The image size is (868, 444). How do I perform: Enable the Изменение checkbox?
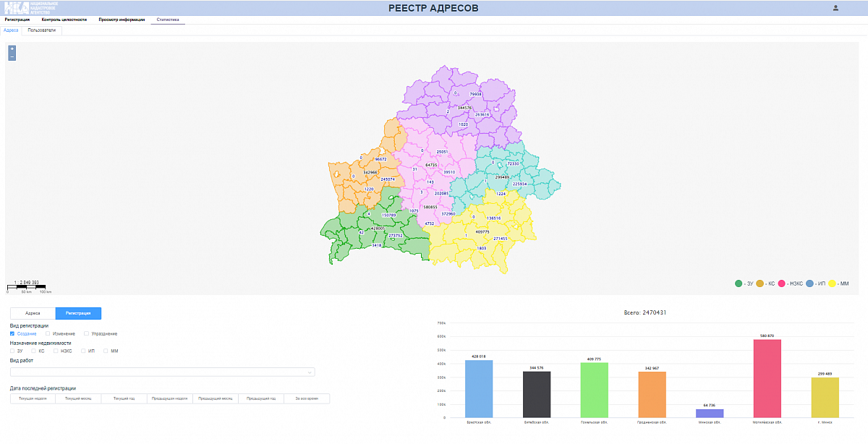pyautogui.click(x=48, y=333)
